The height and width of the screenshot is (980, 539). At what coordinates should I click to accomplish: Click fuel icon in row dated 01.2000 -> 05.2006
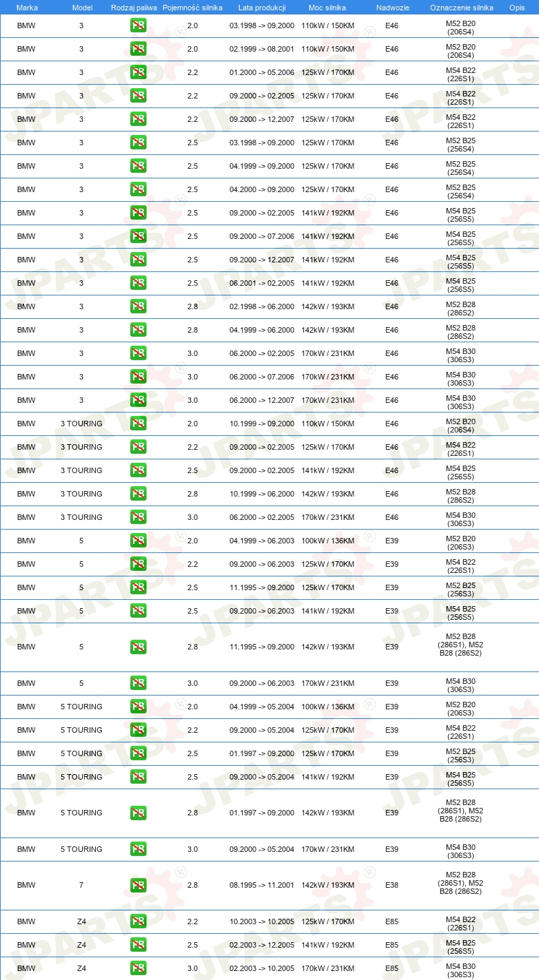(138, 72)
